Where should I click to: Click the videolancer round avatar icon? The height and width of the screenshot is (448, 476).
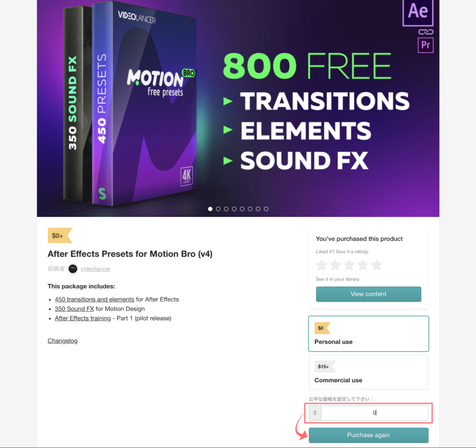coord(73,269)
